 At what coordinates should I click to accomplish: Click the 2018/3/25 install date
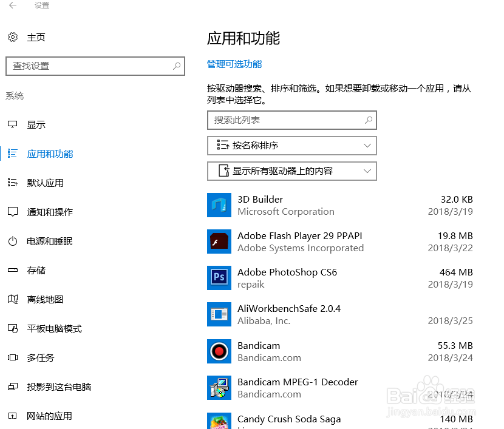tap(451, 321)
